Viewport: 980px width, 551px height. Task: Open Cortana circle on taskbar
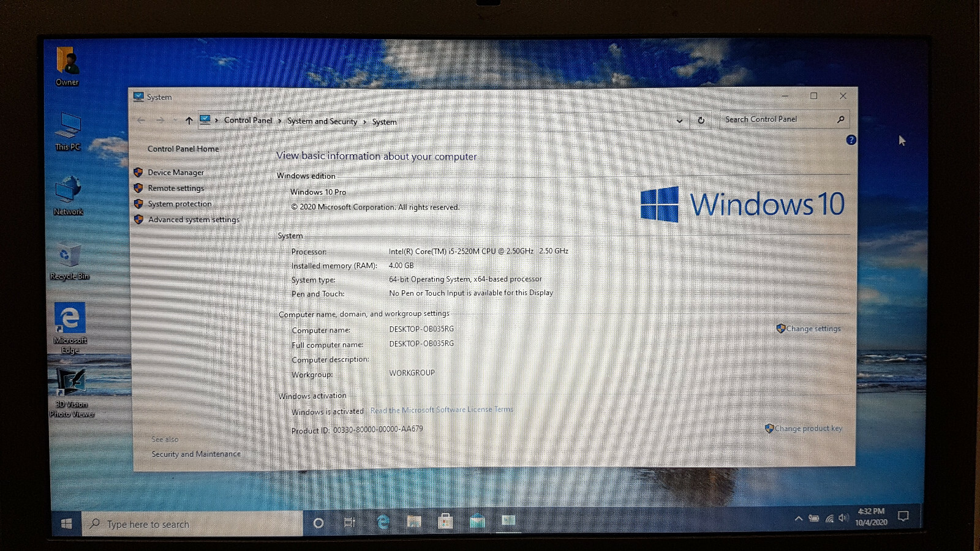pos(318,523)
